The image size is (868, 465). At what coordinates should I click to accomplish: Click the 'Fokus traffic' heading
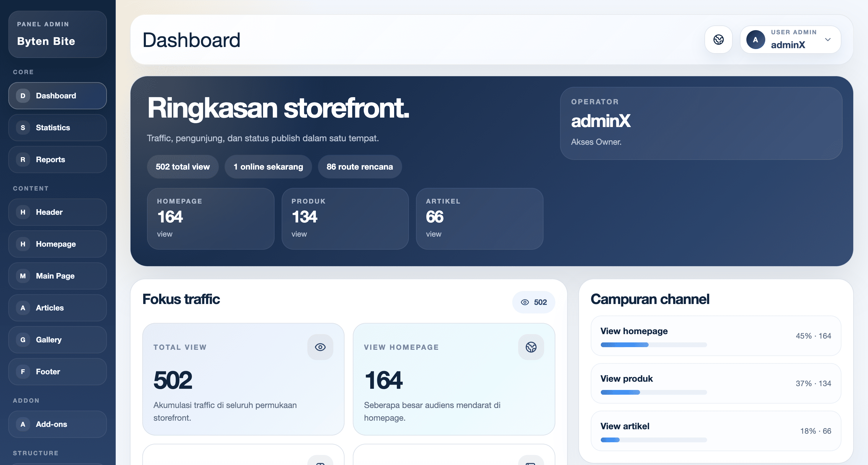(x=181, y=299)
